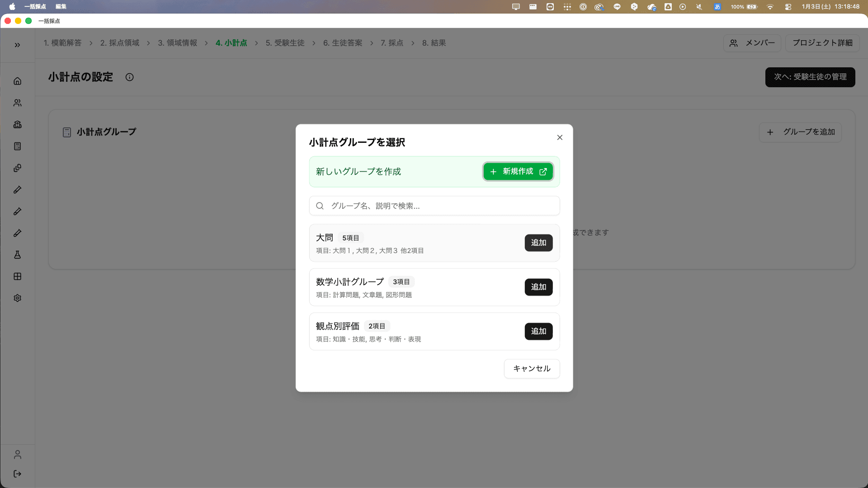868x488 pixels.
Task: Select the school icon in the sidebar
Action: point(17,125)
